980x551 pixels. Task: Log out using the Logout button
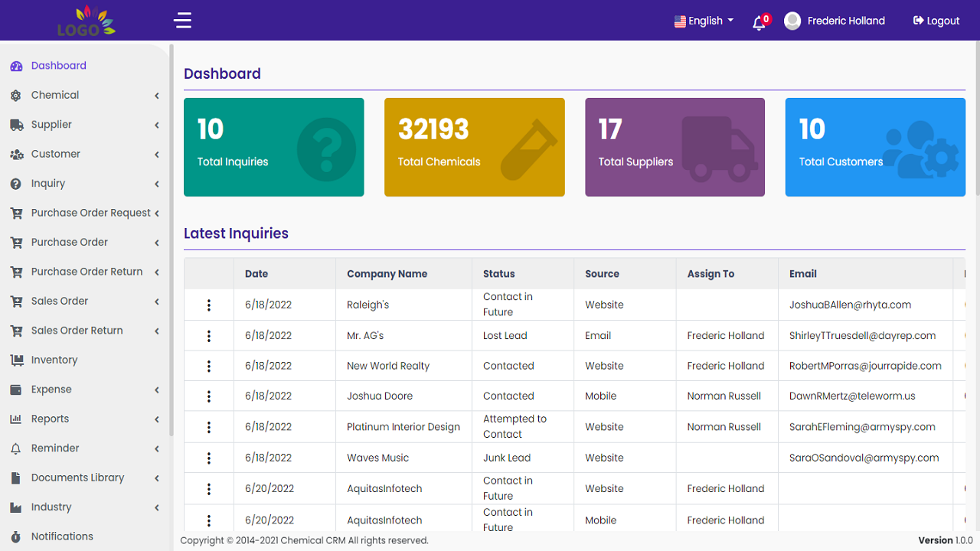(936, 21)
